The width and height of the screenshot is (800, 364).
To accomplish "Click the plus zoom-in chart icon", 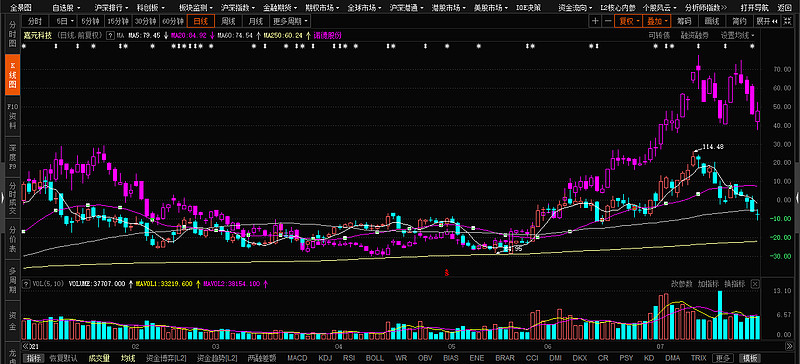I will click(x=595, y=21).
